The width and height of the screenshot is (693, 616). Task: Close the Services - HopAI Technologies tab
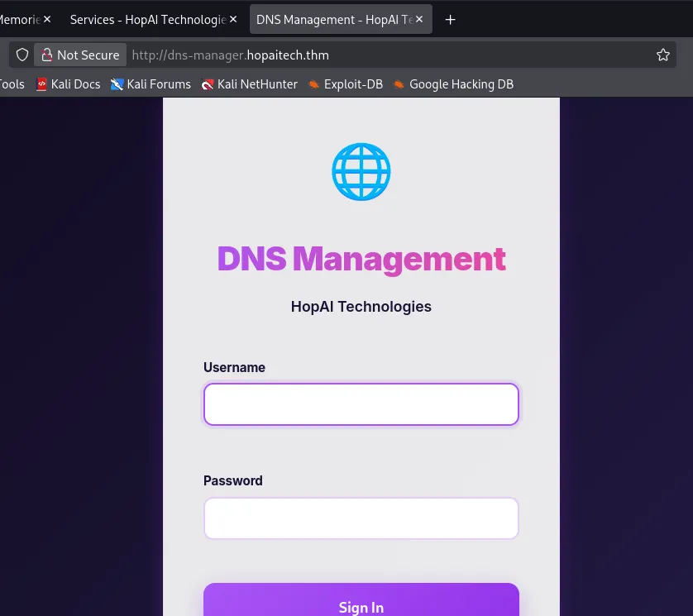(x=233, y=20)
